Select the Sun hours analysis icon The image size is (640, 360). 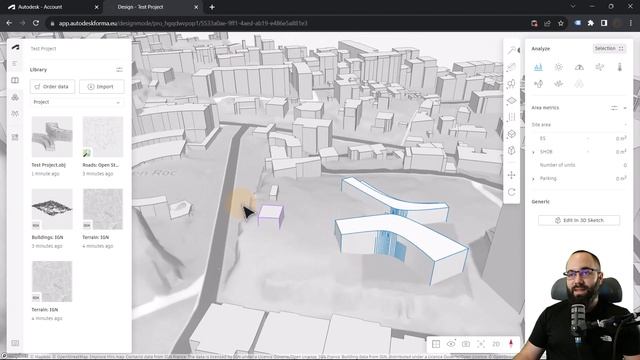click(x=558, y=67)
